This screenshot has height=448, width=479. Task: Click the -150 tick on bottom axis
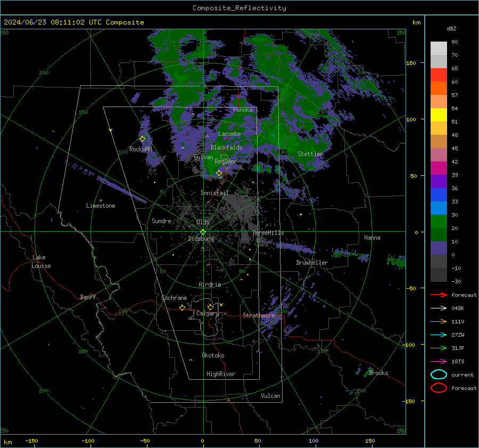31,441
